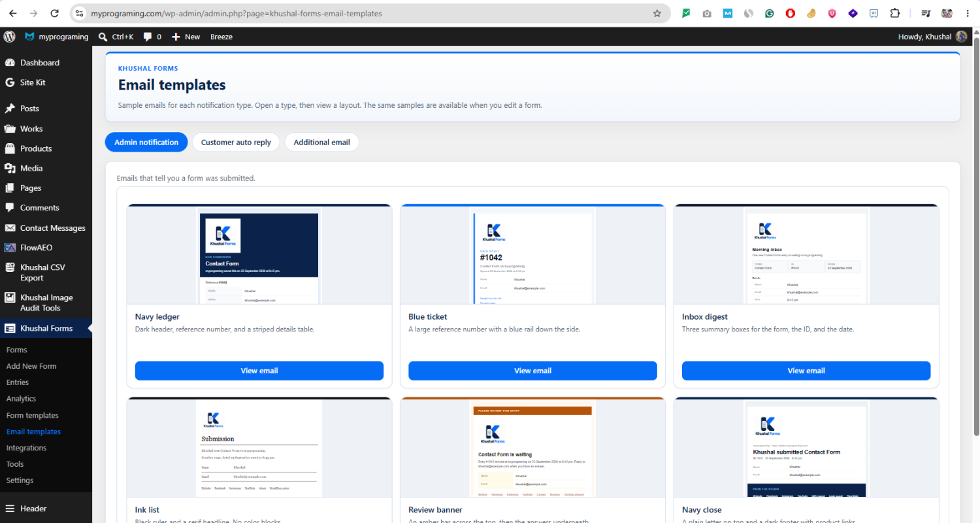Click the Pages icon in sidebar
980x523 pixels.
(x=10, y=188)
